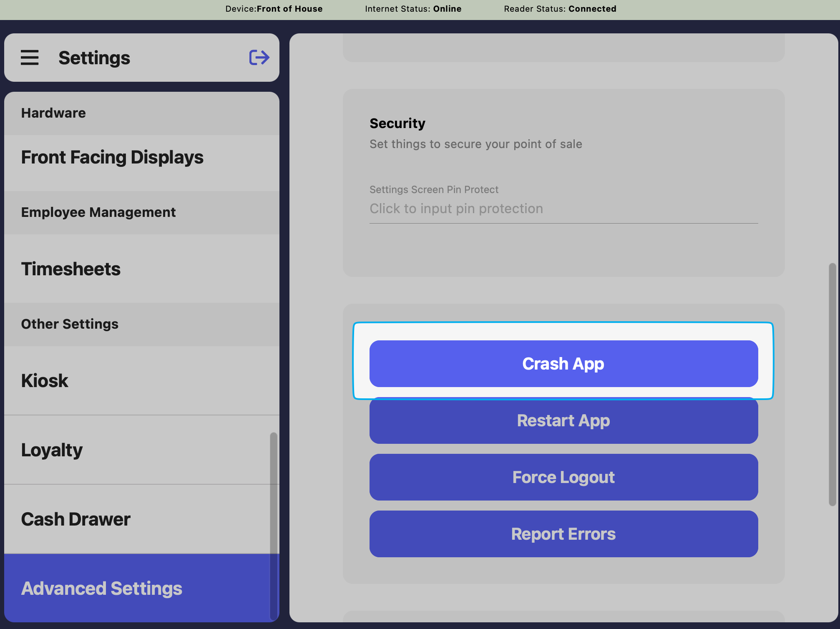Open the Kiosk settings entry

click(x=45, y=381)
